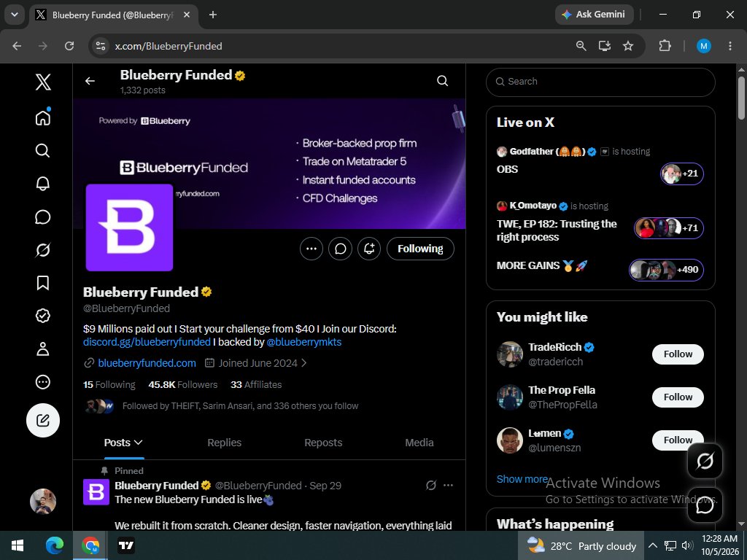
Task: Open the @blueberrymkts mention link
Action: [304, 342]
